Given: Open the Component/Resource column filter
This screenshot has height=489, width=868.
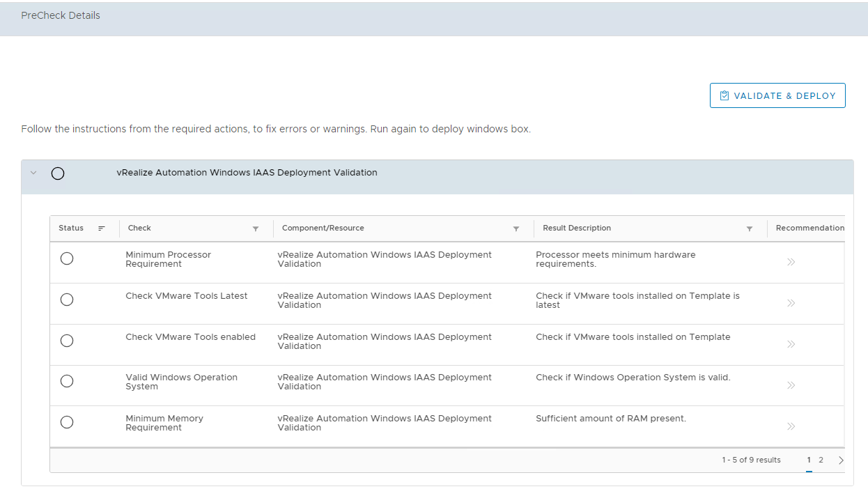Looking at the screenshot, I should click(x=516, y=228).
